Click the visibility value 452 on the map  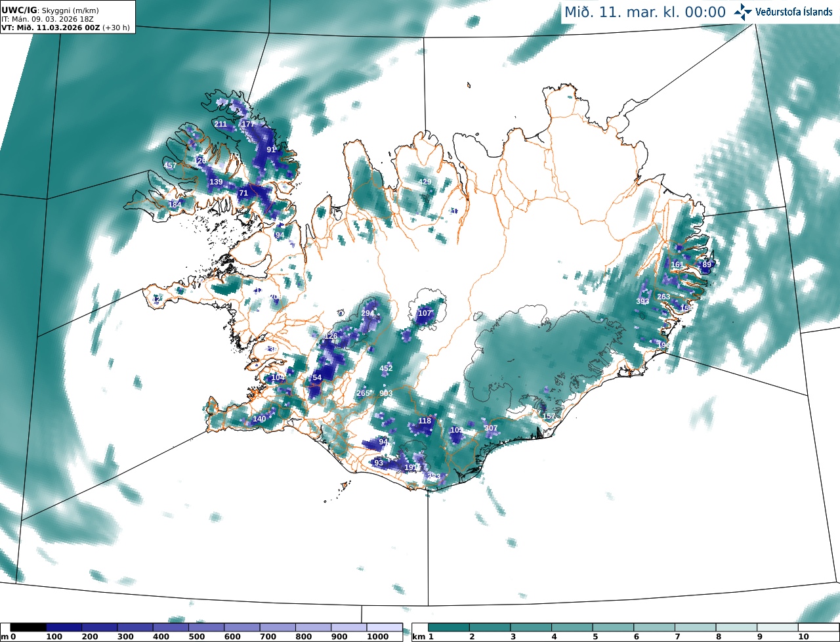[386, 368]
